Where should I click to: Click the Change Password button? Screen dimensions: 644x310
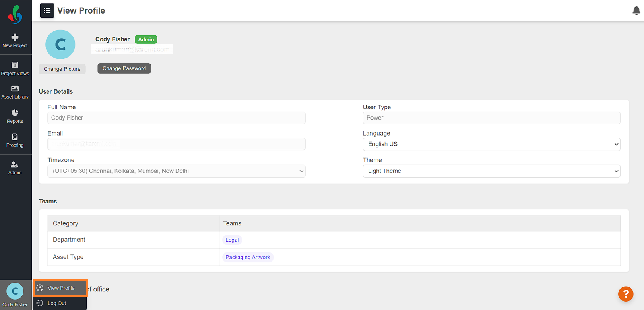[124, 68]
